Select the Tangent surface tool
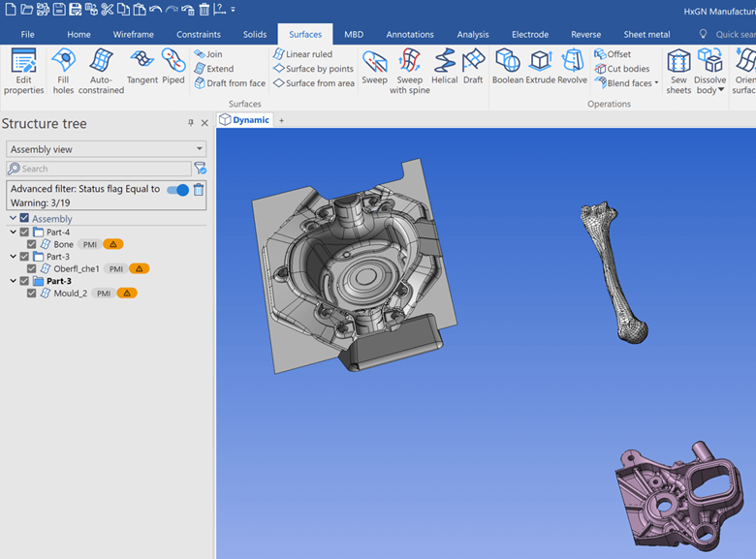756x559 pixels. coord(142,67)
